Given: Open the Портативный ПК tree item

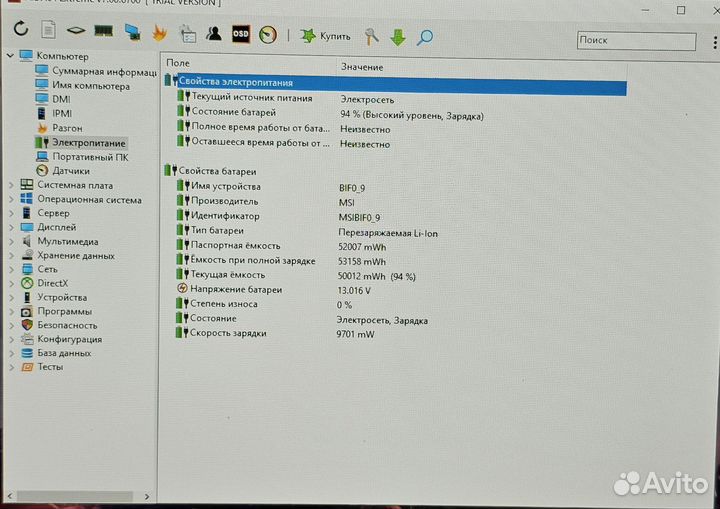Looking at the screenshot, I should [x=89, y=157].
